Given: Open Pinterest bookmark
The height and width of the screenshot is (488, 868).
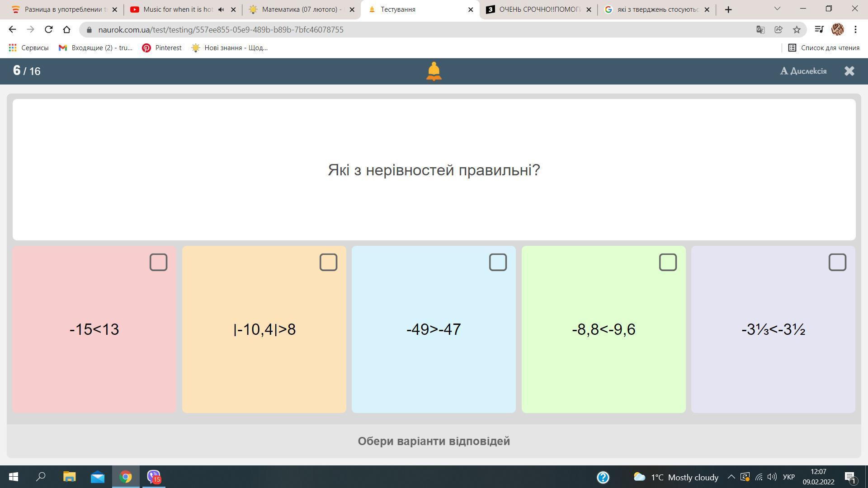Looking at the screenshot, I should (162, 48).
